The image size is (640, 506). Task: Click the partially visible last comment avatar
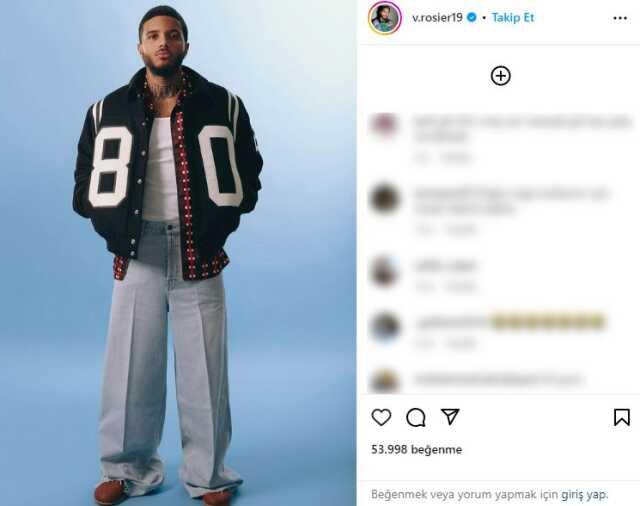click(x=384, y=381)
